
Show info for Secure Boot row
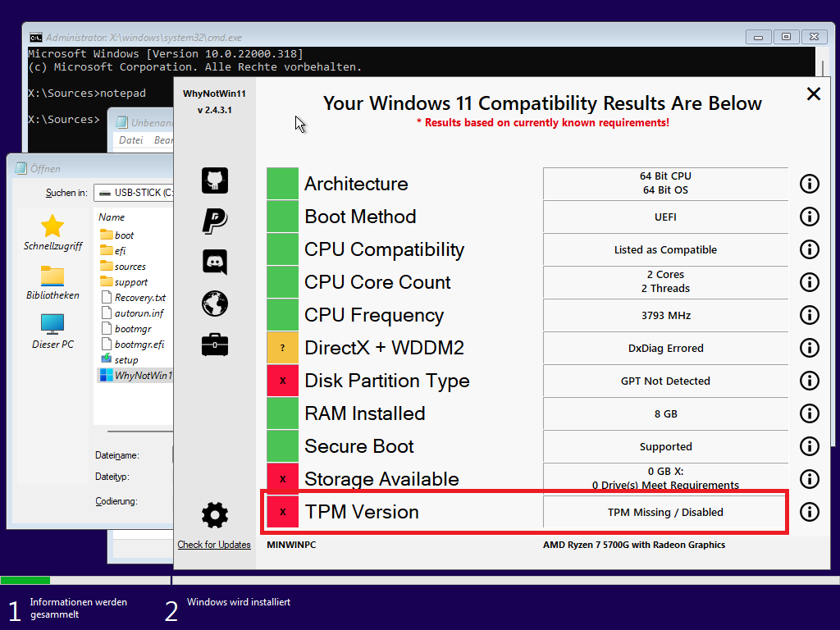pyautogui.click(x=810, y=446)
